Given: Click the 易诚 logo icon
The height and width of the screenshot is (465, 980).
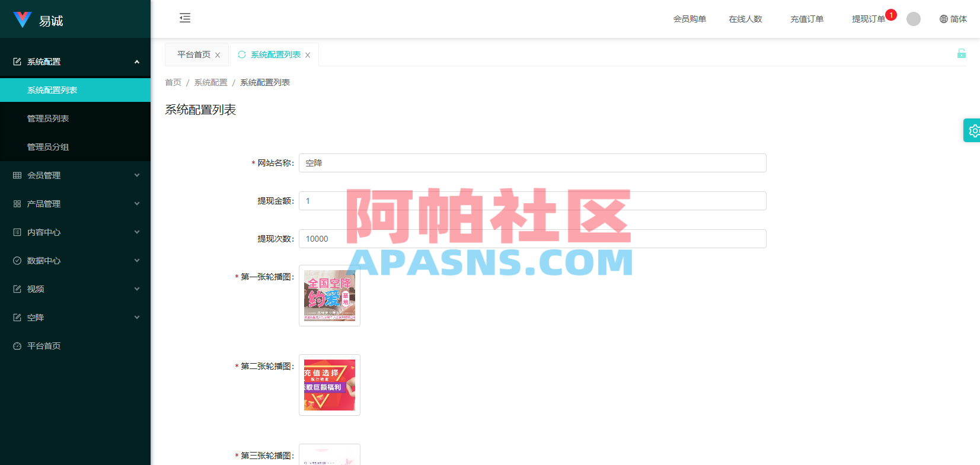Looking at the screenshot, I should (x=23, y=20).
